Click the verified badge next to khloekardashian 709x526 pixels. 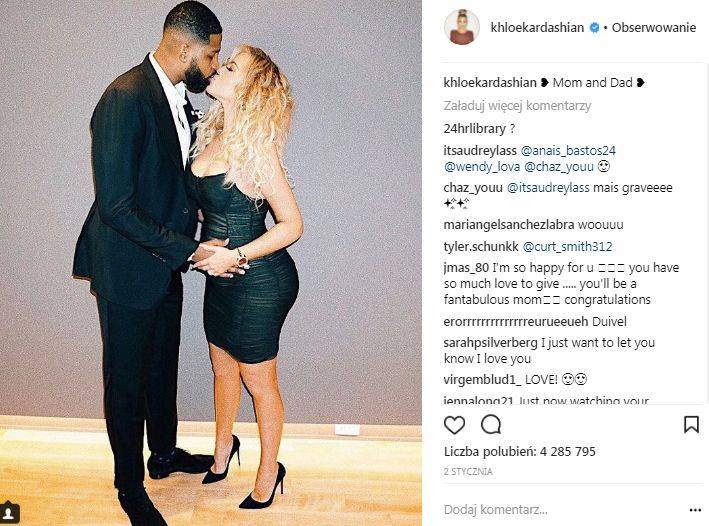pos(594,28)
